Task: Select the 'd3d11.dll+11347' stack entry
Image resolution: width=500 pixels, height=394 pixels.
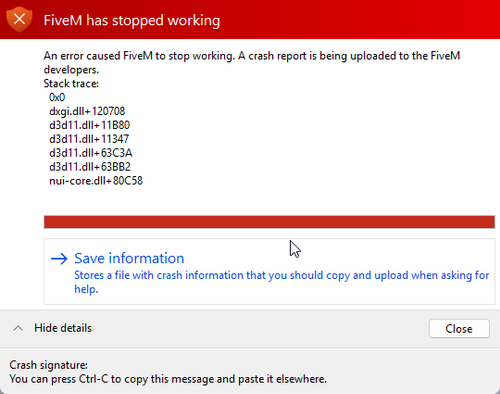Action: pyautogui.click(x=89, y=139)
